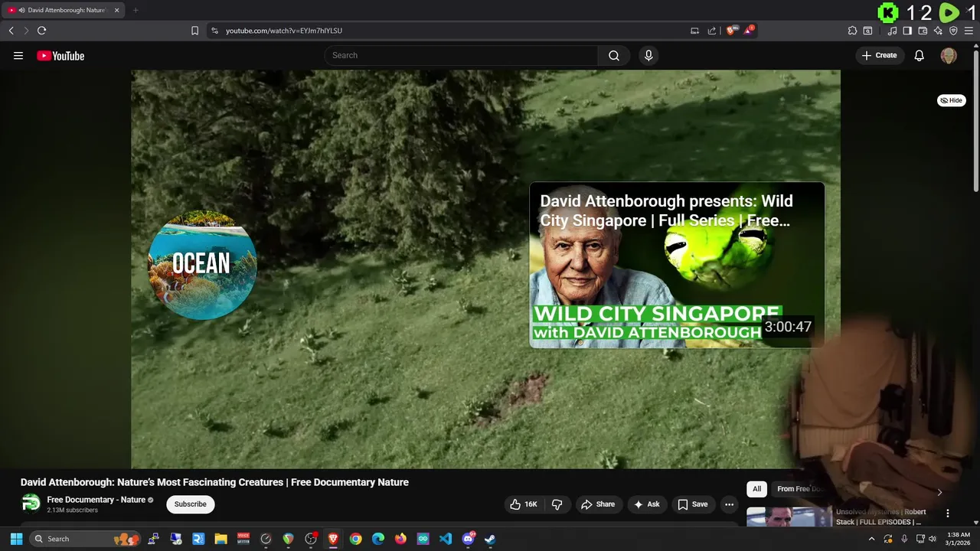Like the video with thumbs up 16K

pos(524,504)
